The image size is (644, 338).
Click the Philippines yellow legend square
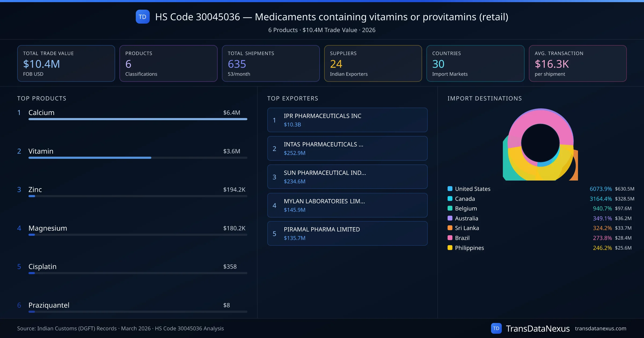450,248
